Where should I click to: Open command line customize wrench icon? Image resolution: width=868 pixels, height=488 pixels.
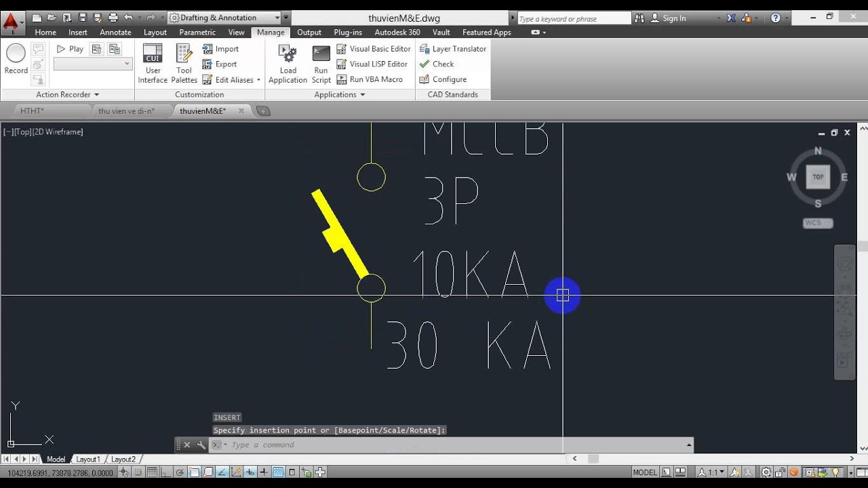(201, 445)
